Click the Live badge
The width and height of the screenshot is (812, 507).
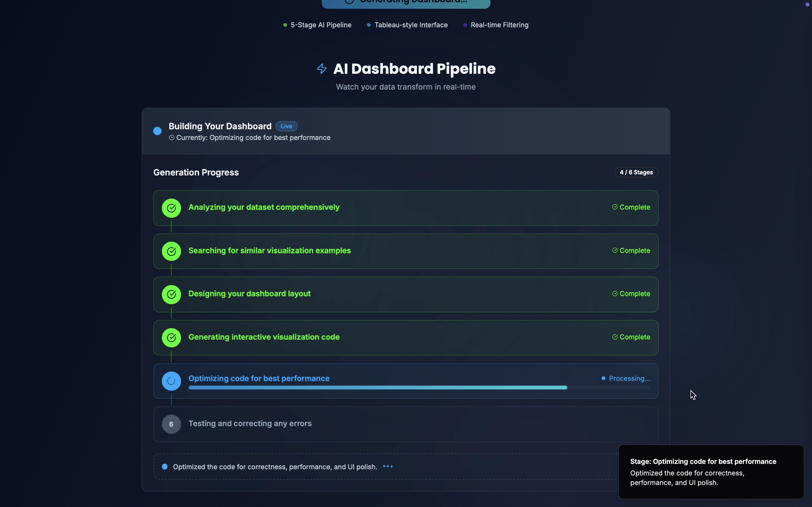click(x=286, y=126)
